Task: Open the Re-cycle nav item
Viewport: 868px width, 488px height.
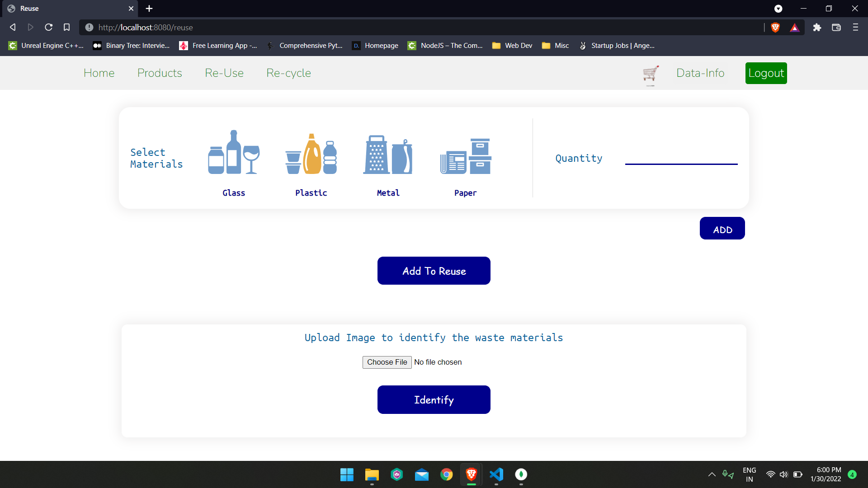Action: 288,73
